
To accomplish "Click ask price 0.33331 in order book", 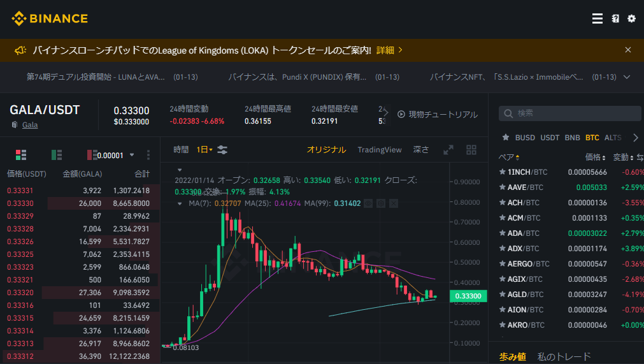I will (20, 191).
